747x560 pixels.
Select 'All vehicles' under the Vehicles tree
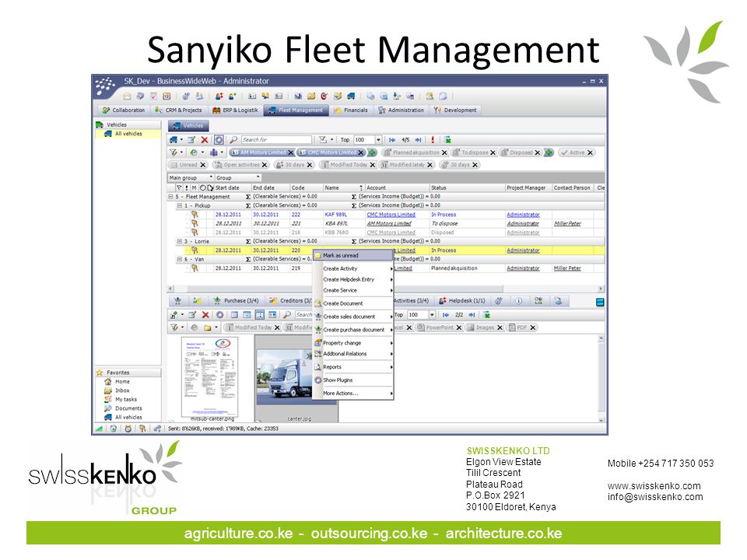point(128,134)
